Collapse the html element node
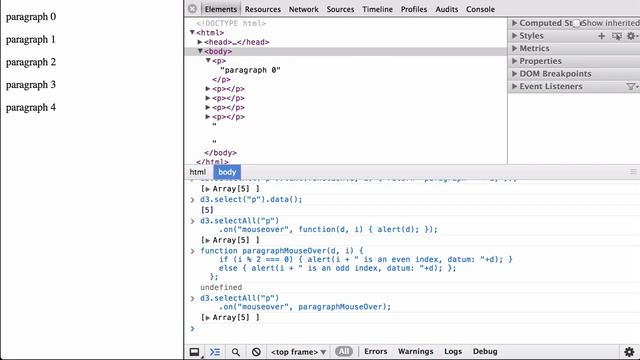 coord(192,32)
